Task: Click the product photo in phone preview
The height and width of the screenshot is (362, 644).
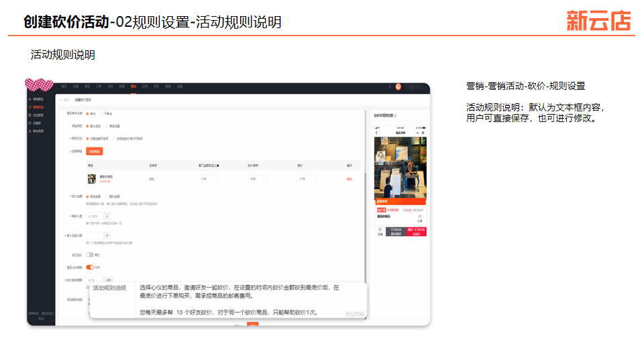Action: [400, 168]
